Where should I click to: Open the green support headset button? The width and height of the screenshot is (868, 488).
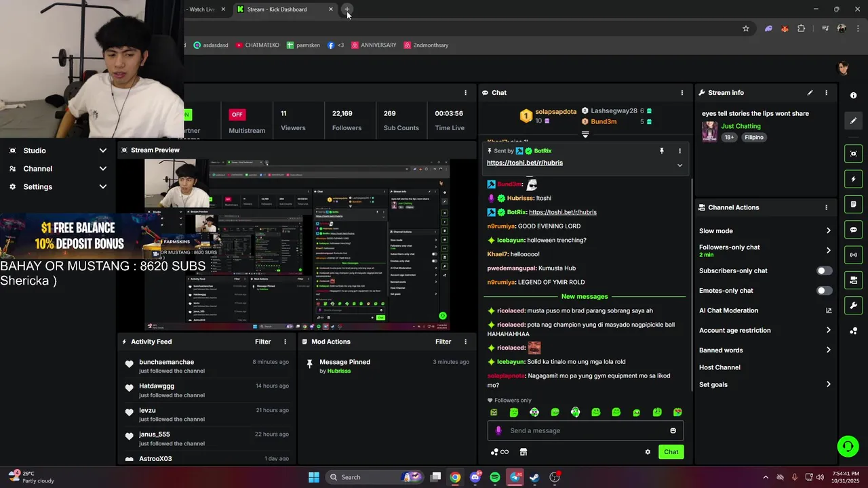[848, 446]
